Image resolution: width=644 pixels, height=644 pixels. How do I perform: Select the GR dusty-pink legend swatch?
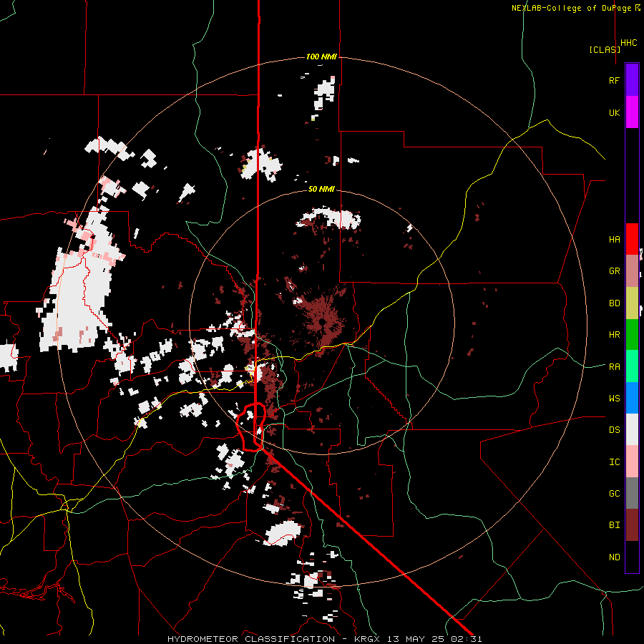(x=632, y=271)
